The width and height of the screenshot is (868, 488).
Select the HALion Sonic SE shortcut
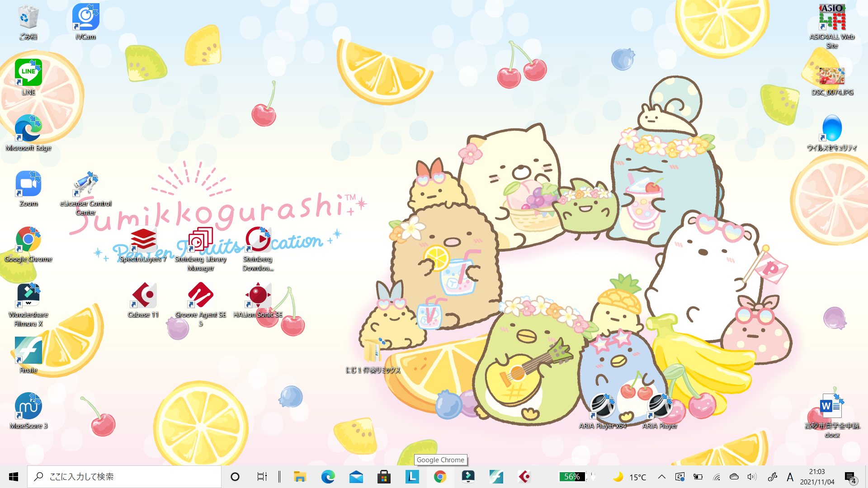click(x=258, y=296)
